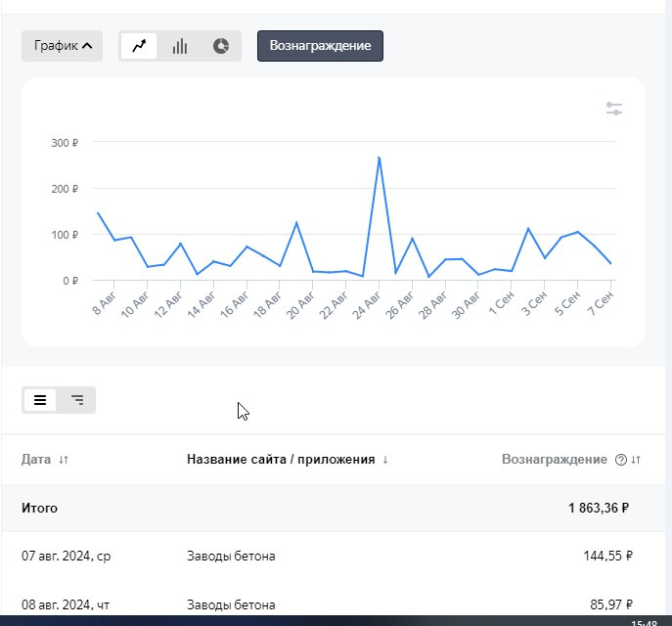Click the taskbar clock
The height and width of the screenshot is (626, 672).
(x=644, y=621)
